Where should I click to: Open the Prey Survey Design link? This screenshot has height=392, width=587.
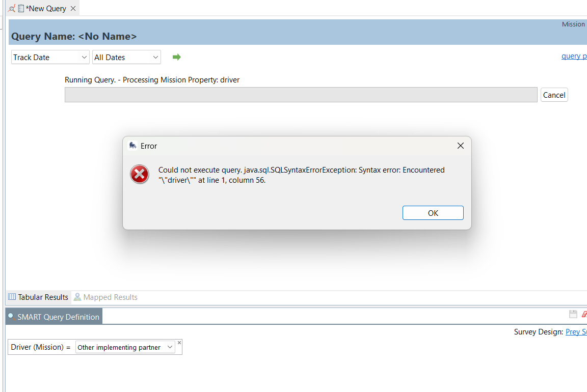(576, 331)
